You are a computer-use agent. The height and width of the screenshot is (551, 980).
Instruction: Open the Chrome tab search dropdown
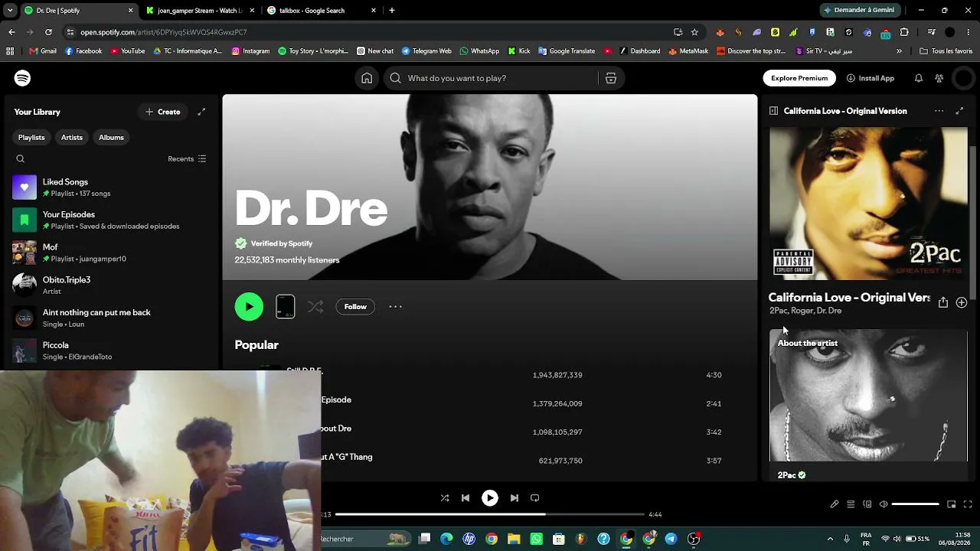pos(10,11)
